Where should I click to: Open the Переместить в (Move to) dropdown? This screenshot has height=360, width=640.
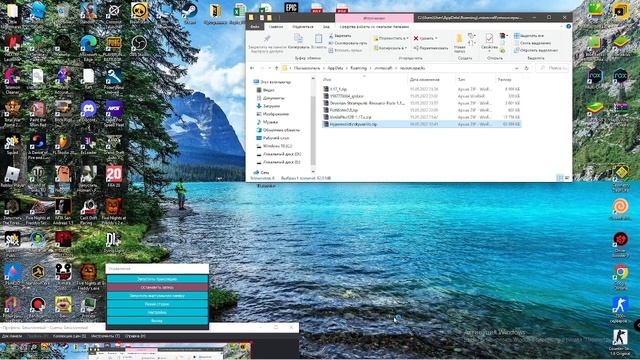tap(391, 38)
